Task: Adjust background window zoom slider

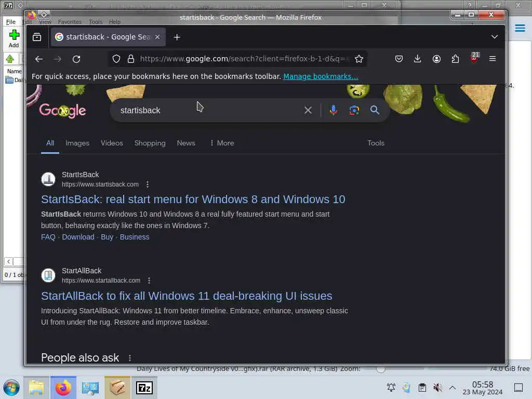Action: click(381, 369)
